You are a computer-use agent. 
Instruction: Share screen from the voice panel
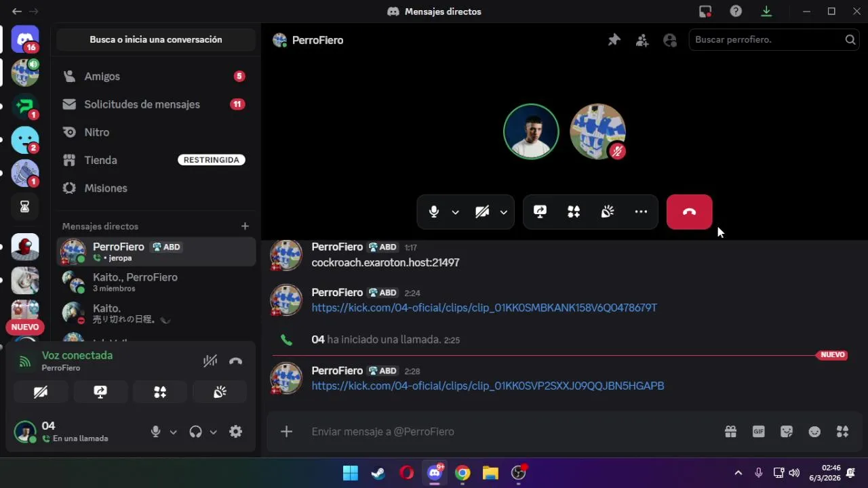pyautogui.click(x=100, y=392)
